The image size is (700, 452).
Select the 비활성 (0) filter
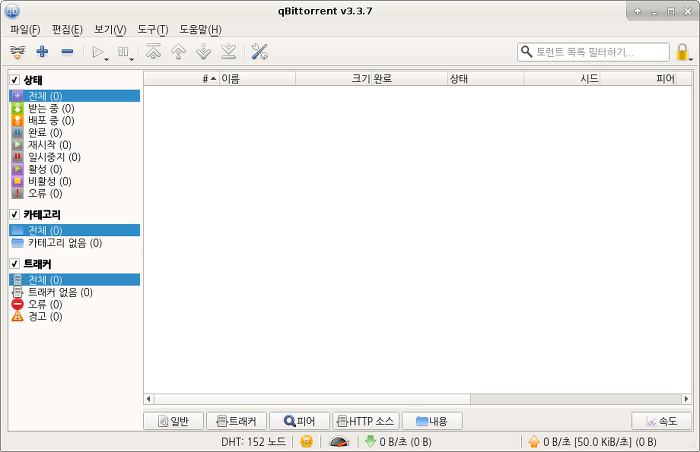click(x=74, y=181)
